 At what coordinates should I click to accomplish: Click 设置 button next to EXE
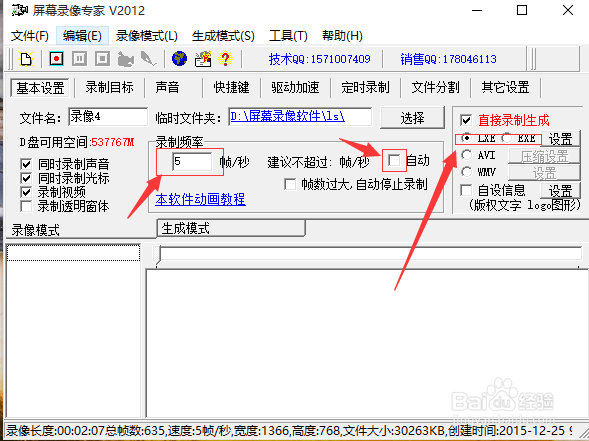560,139
